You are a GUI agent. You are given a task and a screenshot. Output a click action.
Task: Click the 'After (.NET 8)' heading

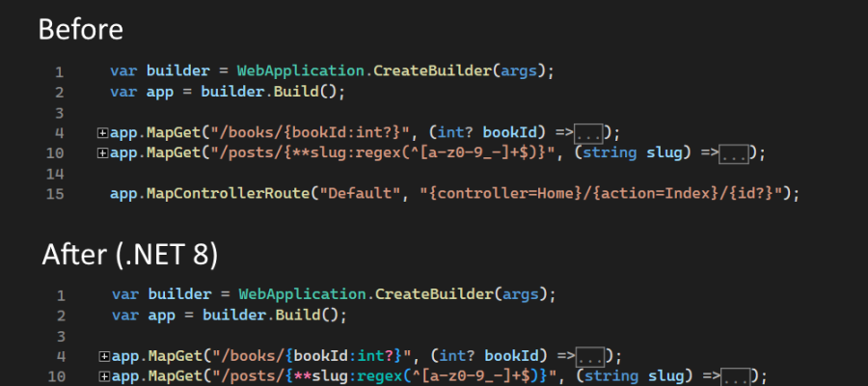(129, 254)
